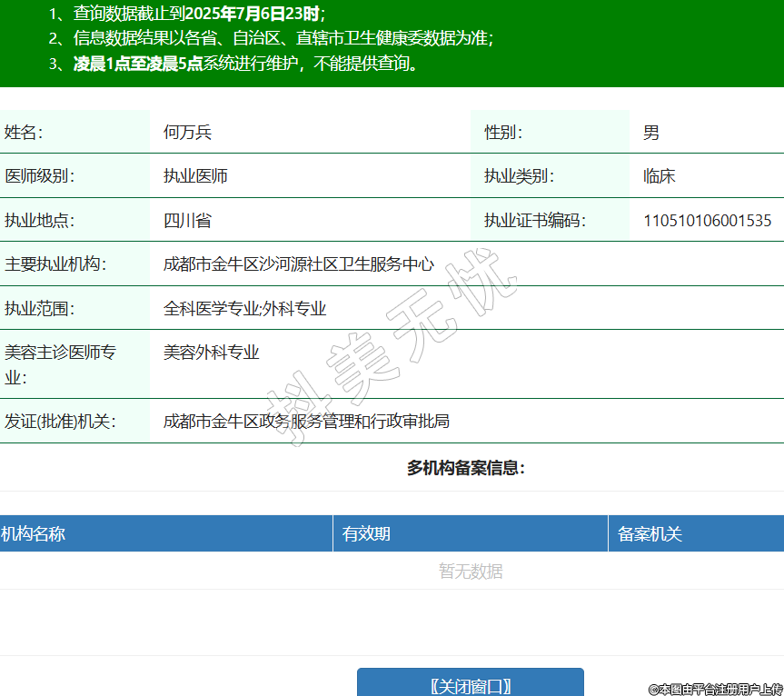
Task: Click the 成都市金牛区沙河源社区卫生服务中心 institution text
Action: [x=299, y=264]
